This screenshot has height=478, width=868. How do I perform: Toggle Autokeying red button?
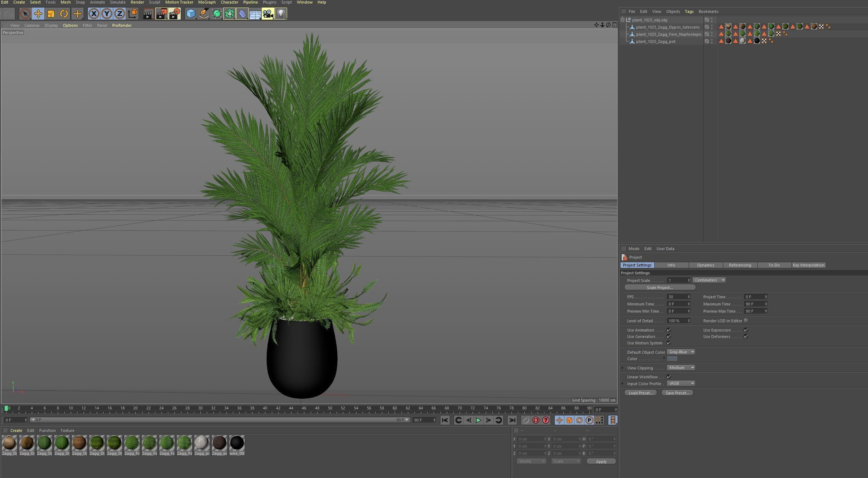point(535,420)
